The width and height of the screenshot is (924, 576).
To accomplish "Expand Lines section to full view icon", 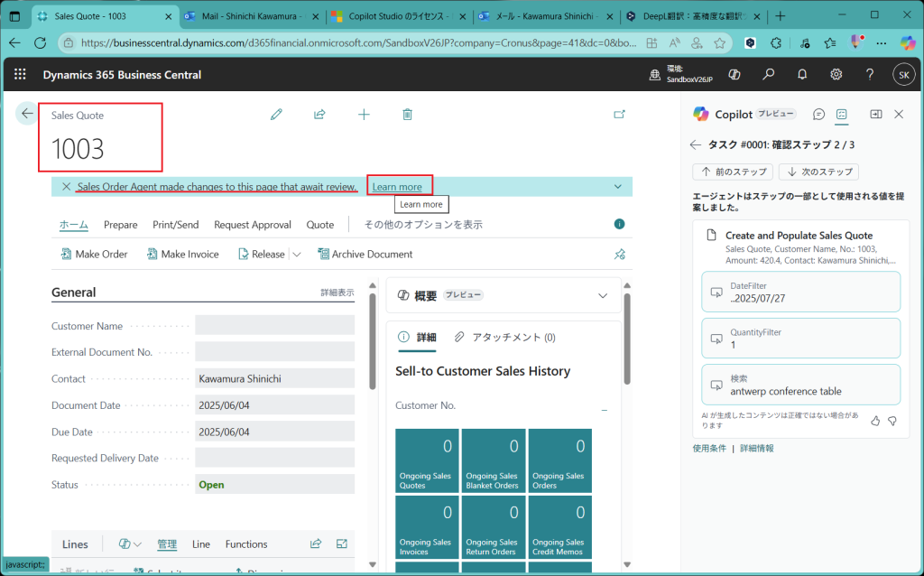I will pos(342,543).
